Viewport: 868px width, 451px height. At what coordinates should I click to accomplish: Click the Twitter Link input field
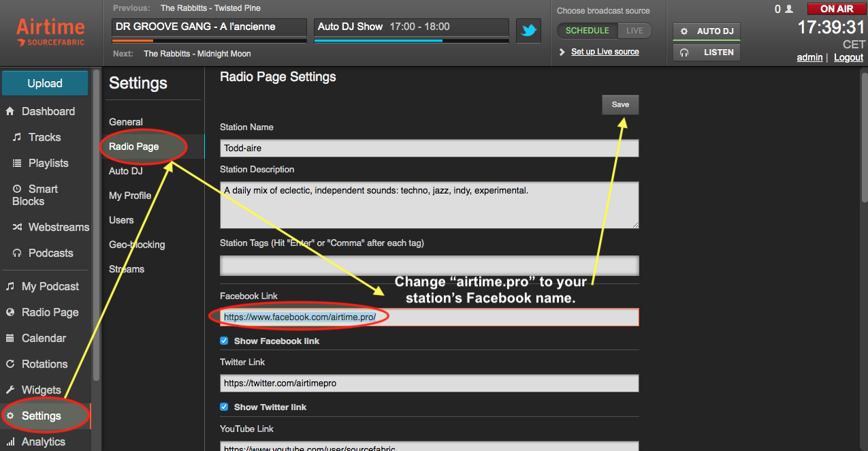pyautogui.click(x=430, y=383)
